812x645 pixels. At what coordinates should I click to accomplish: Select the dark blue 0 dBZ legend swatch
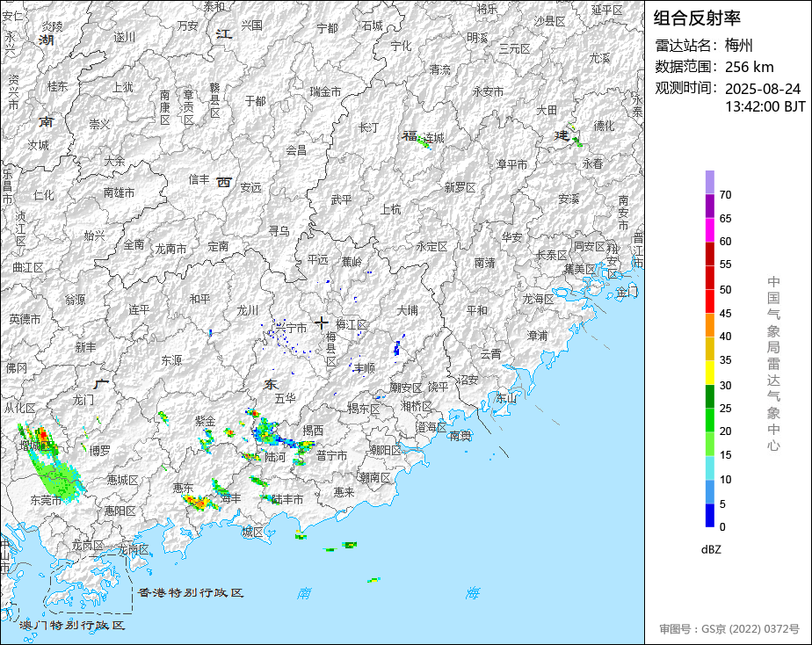click(x=710, y=516)
